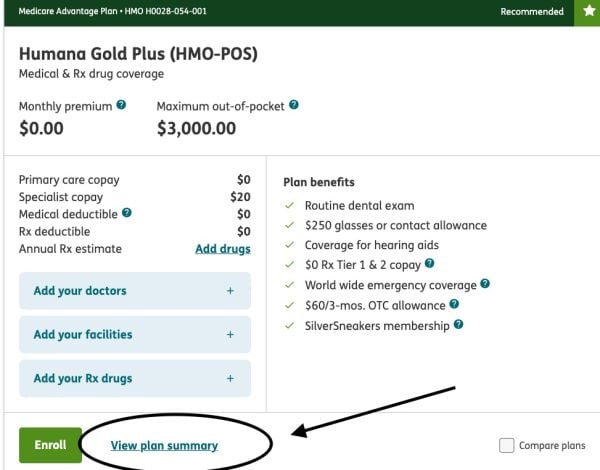This screenshot has width=600, height=470.
Task: Open the View plan summary link
Action: [164, 446]
